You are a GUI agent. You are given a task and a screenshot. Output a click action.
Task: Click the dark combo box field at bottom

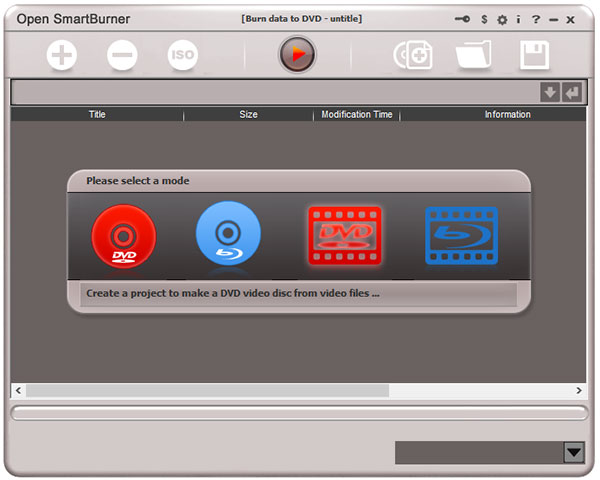point(479,452)
